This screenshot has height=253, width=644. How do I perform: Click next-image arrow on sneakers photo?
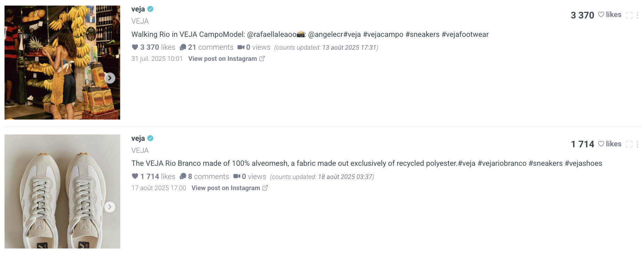110,207
